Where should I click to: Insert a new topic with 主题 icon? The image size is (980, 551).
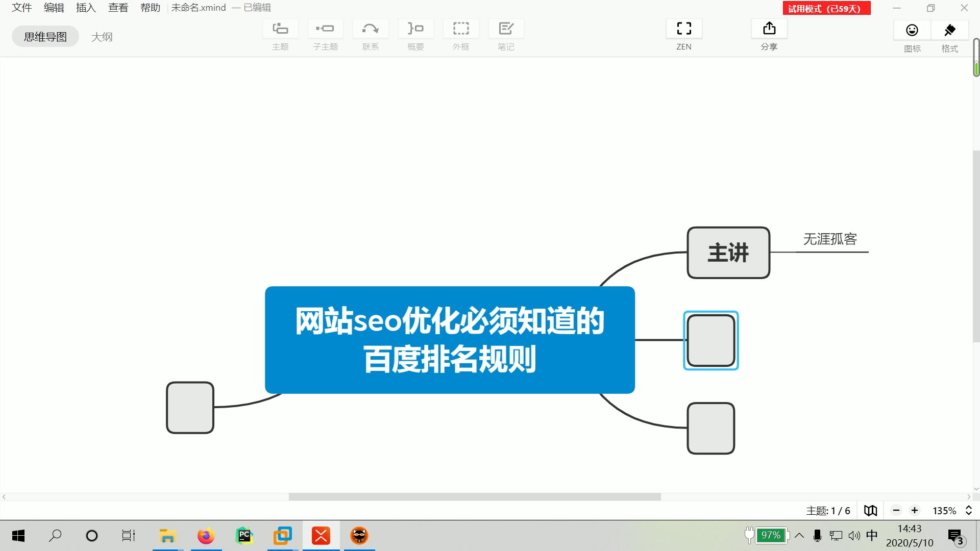tap(280, 29)
